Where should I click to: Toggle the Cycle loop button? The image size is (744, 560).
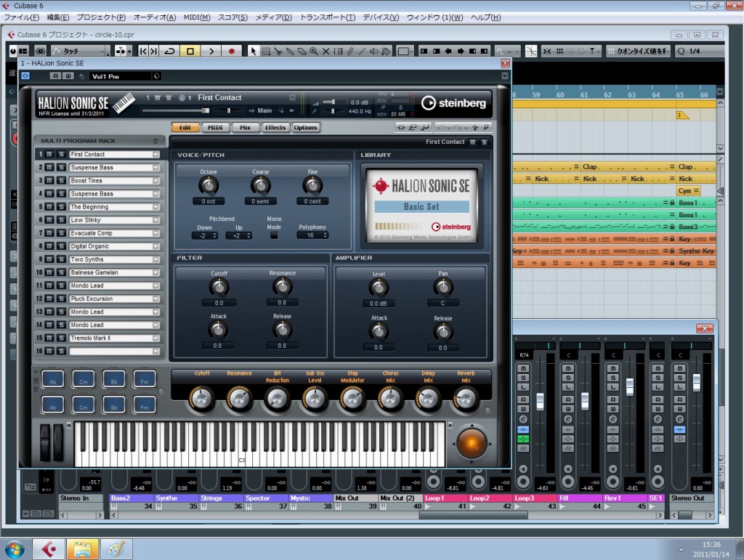coord(170,52)
